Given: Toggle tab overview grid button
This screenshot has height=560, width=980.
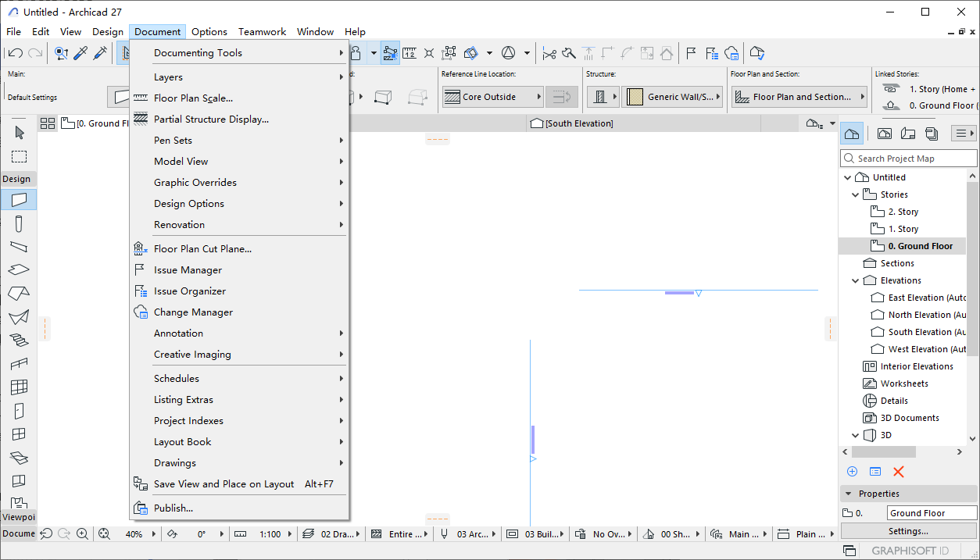Looking at the screenshot, I should coord(48,123).
